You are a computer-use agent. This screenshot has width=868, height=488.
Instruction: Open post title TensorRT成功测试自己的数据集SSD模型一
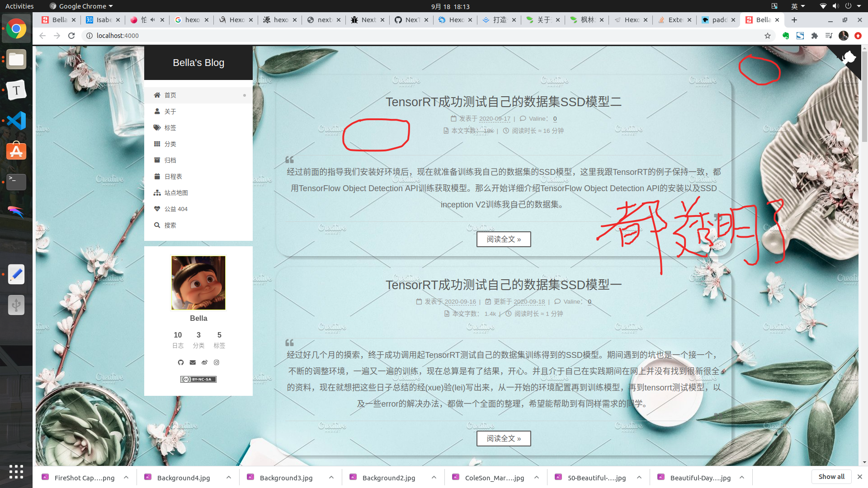coord(504,285)
